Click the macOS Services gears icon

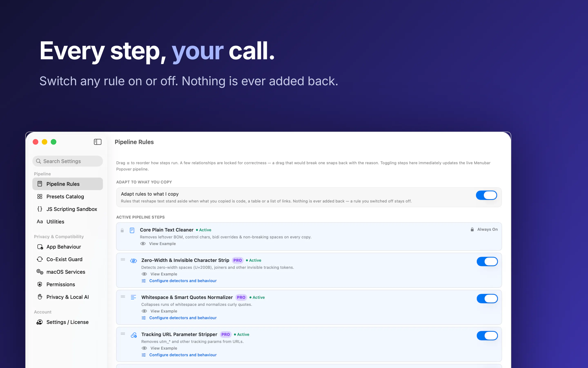tap(40, 272)
